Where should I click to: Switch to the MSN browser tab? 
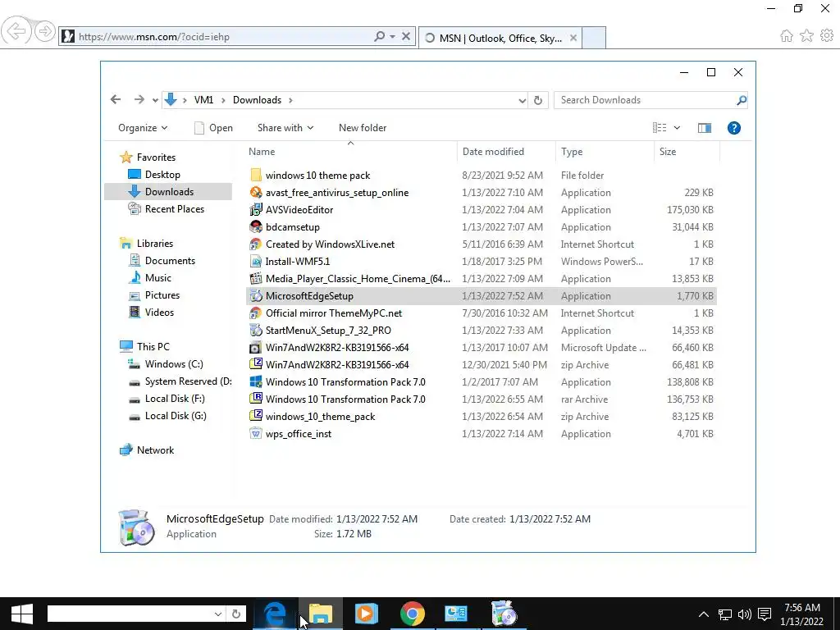click(x=500, y=38)
